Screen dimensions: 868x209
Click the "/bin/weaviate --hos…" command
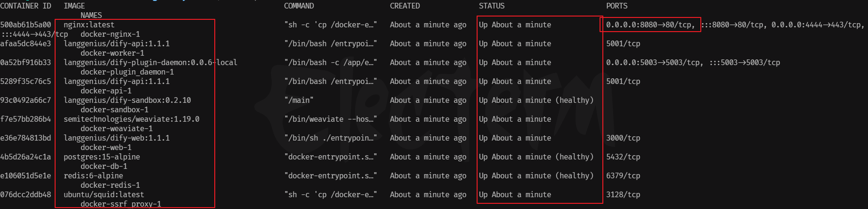331,119
